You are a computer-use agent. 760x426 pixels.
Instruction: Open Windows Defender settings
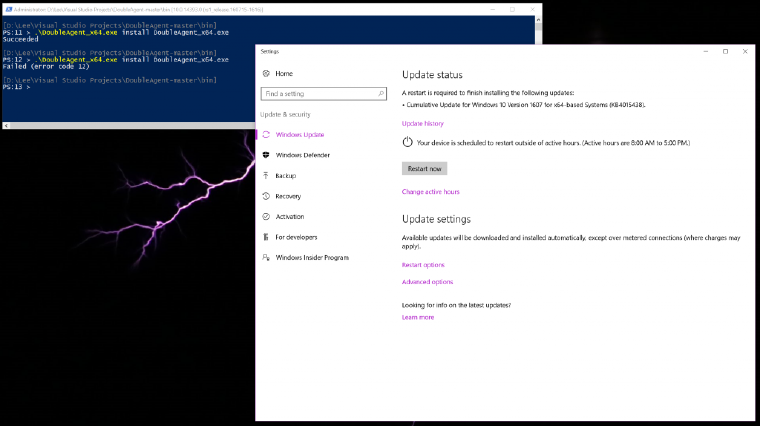coord(302,155)
